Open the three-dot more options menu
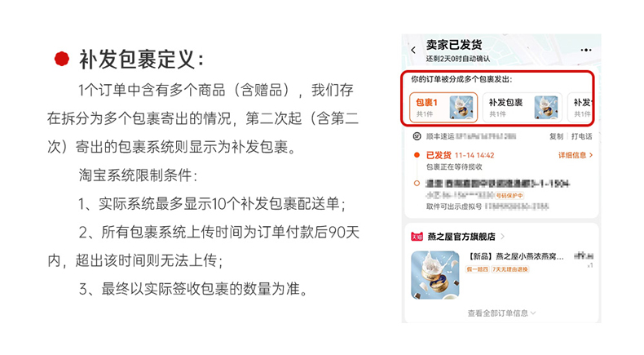 coord(586,50)
